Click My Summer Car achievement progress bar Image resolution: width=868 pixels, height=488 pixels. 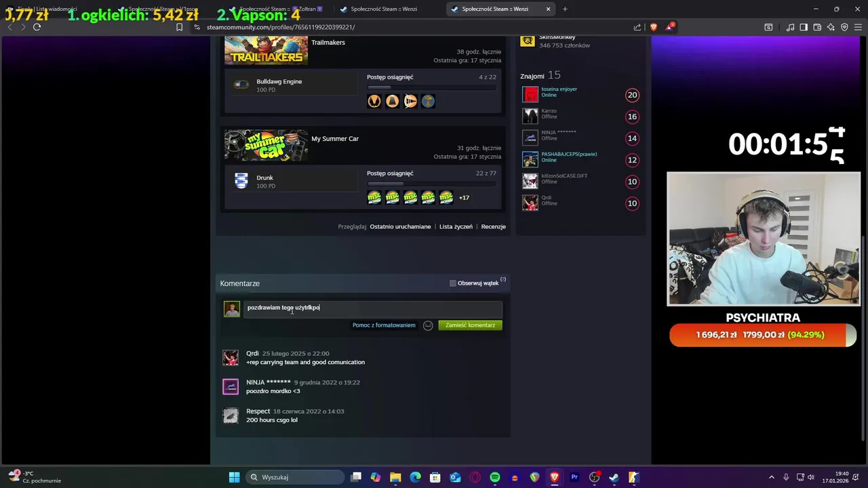(431, 183)
